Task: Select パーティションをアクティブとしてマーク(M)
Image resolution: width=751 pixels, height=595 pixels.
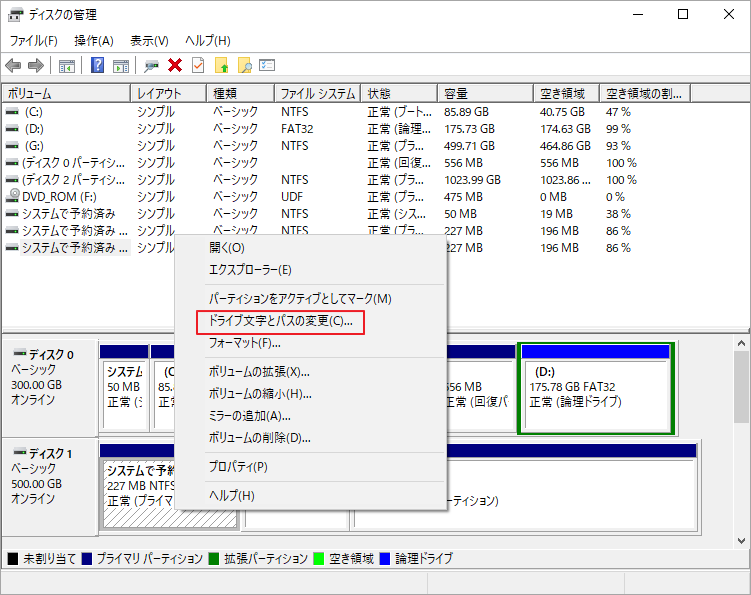Action: [311, 299]
